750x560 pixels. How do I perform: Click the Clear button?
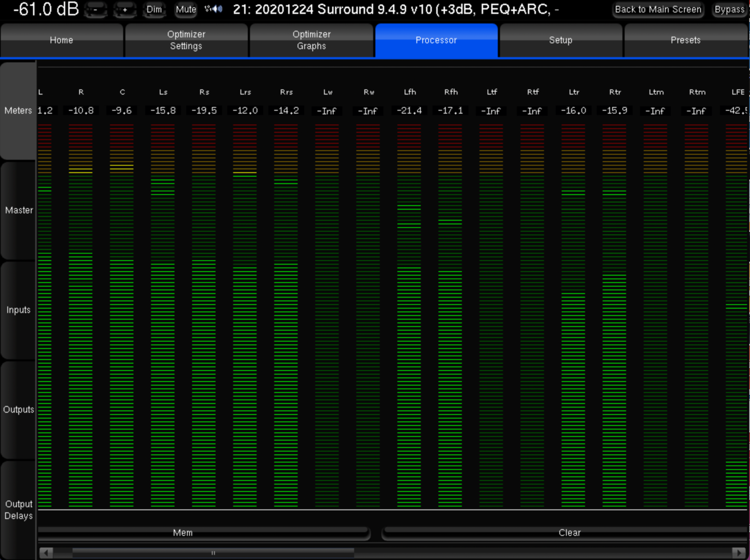pos(565,533)
